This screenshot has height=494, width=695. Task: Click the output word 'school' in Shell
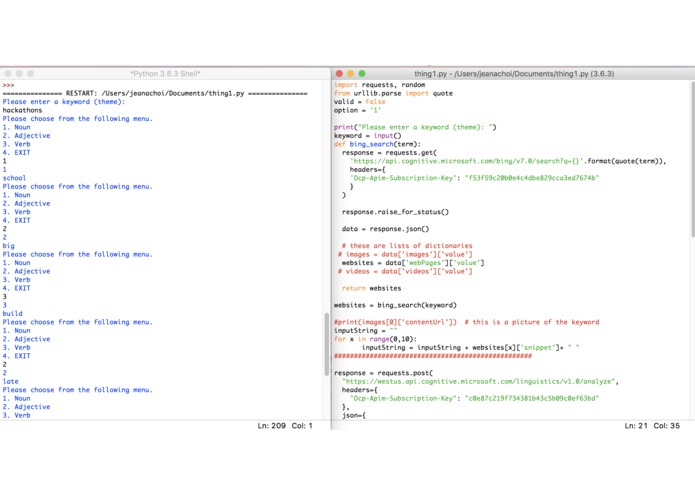click(14, 178)
